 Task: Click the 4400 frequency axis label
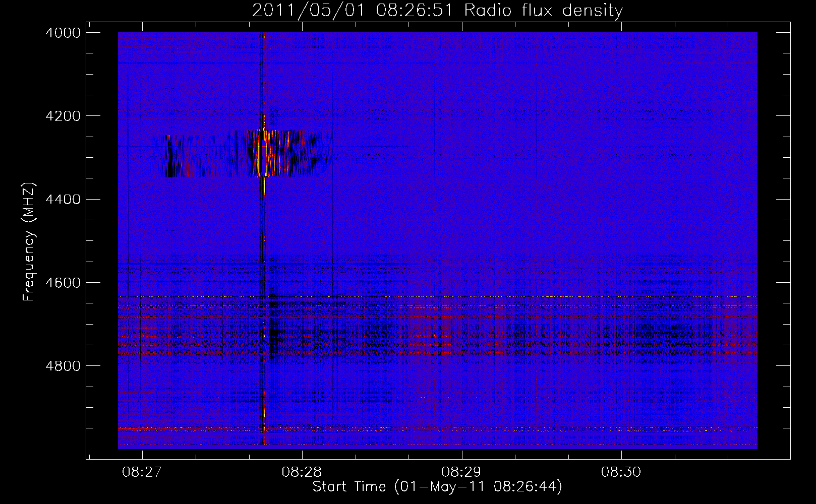pos(63,200)
